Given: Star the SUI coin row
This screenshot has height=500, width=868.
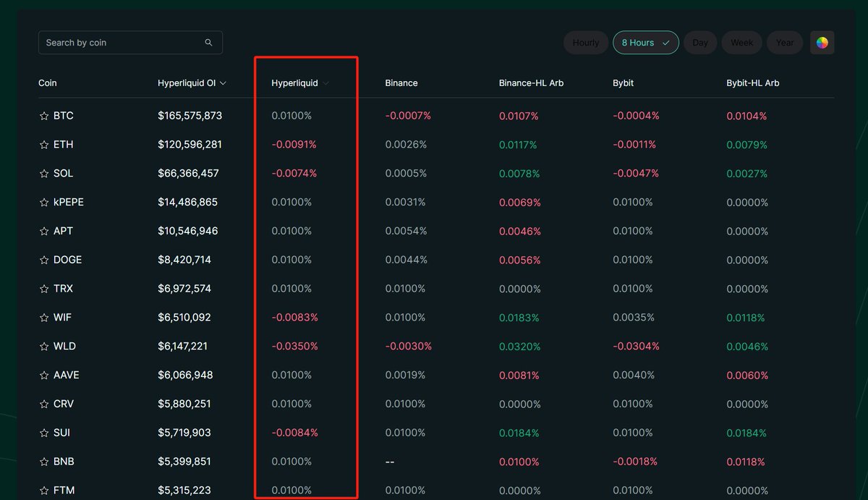Looking at the screenshot, I should [43, 433].
